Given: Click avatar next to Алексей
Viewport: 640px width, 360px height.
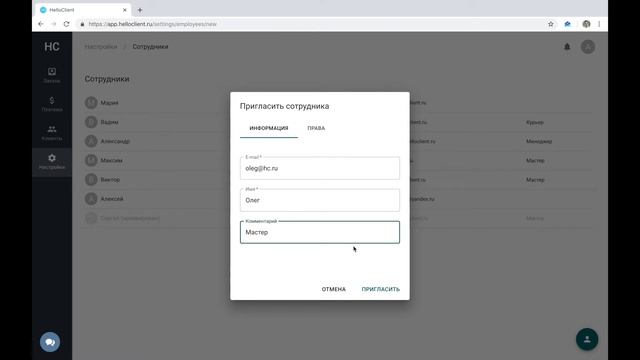Looking at the screenshot, I should click(x=91, y=199).
